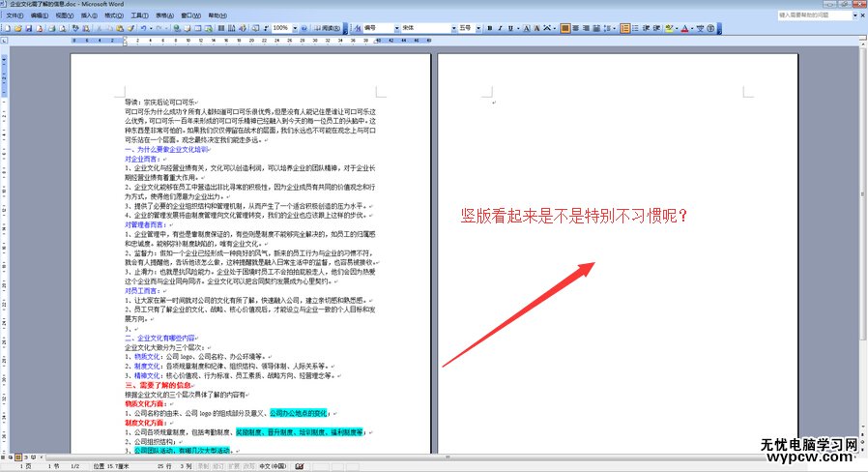Screen dimensions: 868x472
Task: Open the columns layout button
Action: pyautogui.click(x=221, y=28)
